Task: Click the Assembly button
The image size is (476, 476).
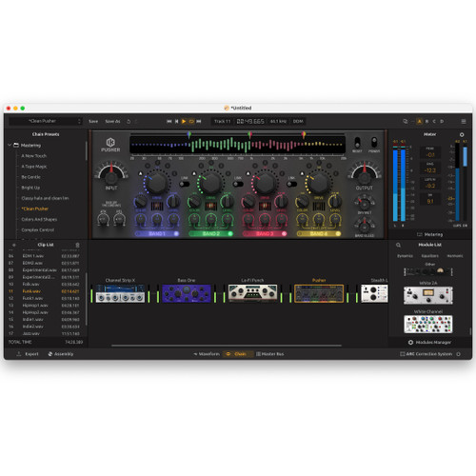Action: 61,354
